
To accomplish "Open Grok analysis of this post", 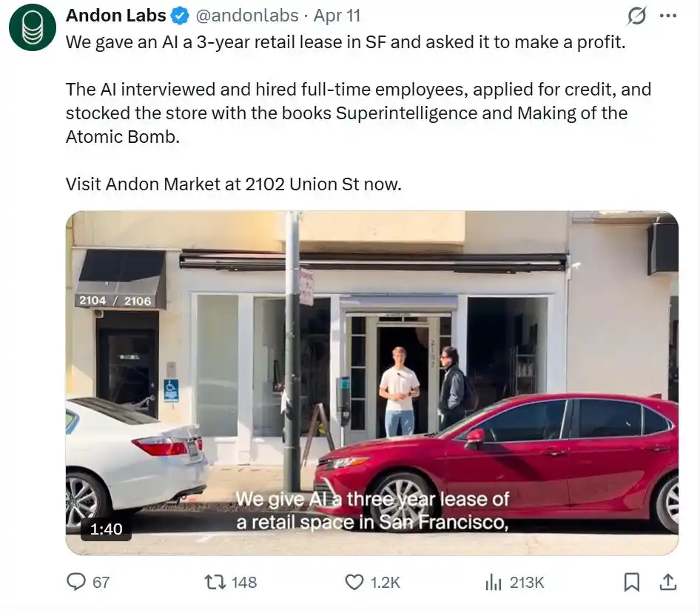I will tap(638, 14).
